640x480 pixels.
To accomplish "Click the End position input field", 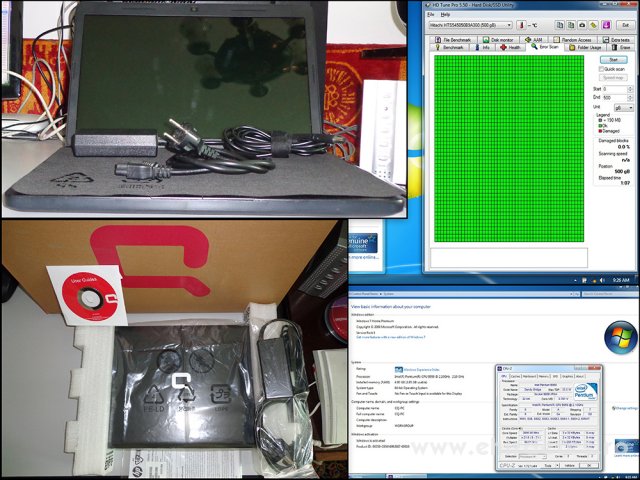I will coord(612,97).
